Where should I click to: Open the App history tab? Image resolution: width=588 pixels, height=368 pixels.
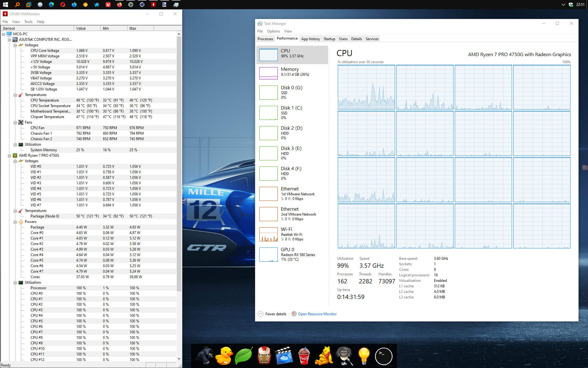[x=310, y=39]
